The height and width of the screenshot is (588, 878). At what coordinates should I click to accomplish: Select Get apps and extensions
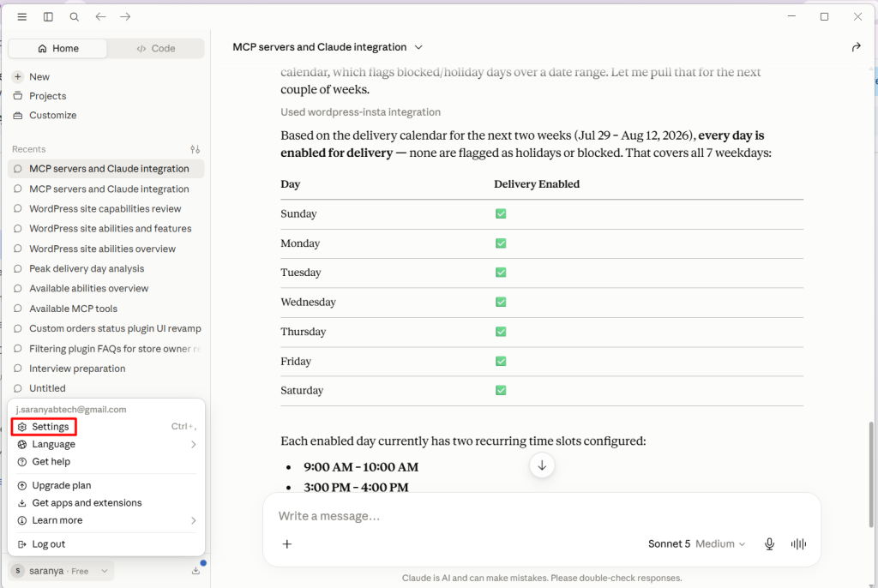[x=106, y=503]
